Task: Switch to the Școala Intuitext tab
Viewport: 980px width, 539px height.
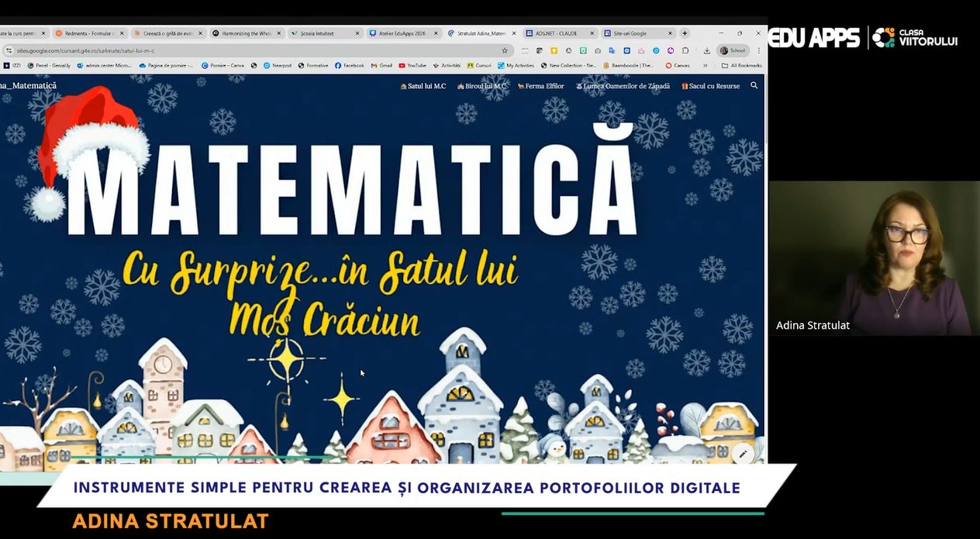Action: click(325, 33)
